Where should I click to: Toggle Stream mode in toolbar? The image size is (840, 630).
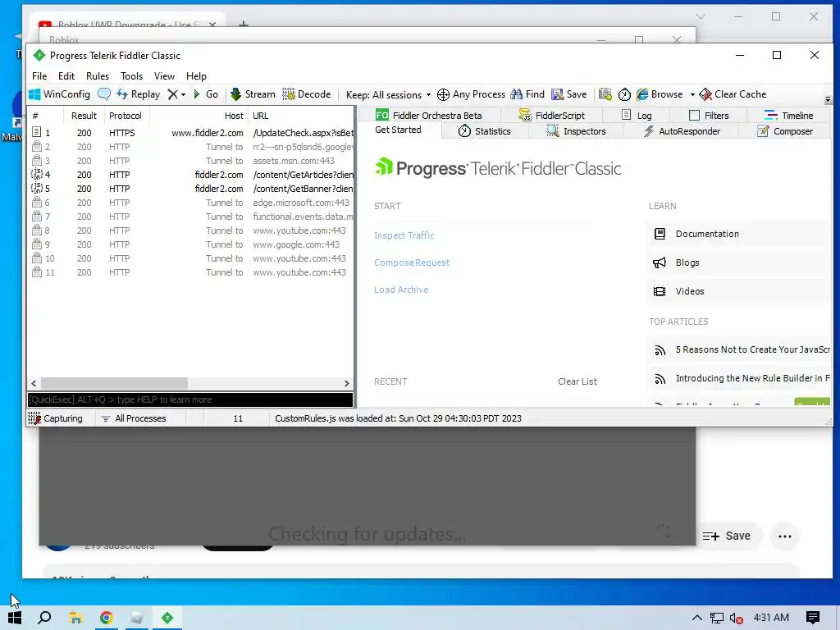click(x=253, y=94)
